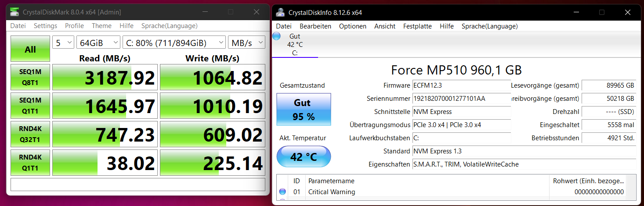
Task: Click the RND4K Q32T1 write result 609.02
Action: click(x=213, y=134)
